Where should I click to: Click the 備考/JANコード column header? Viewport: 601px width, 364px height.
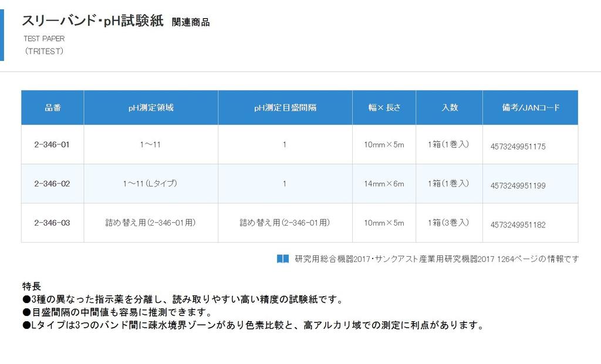click(530, 108)
